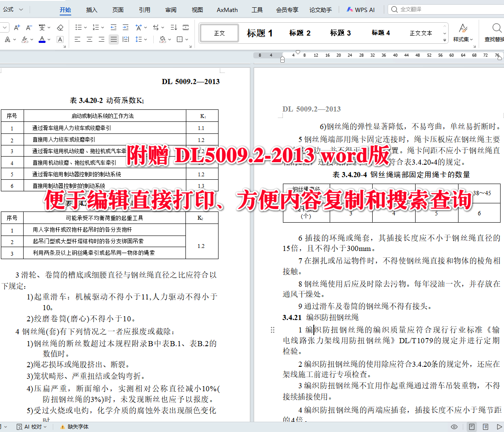
Task: Click the text highlight marker icon
Action: 25,39
